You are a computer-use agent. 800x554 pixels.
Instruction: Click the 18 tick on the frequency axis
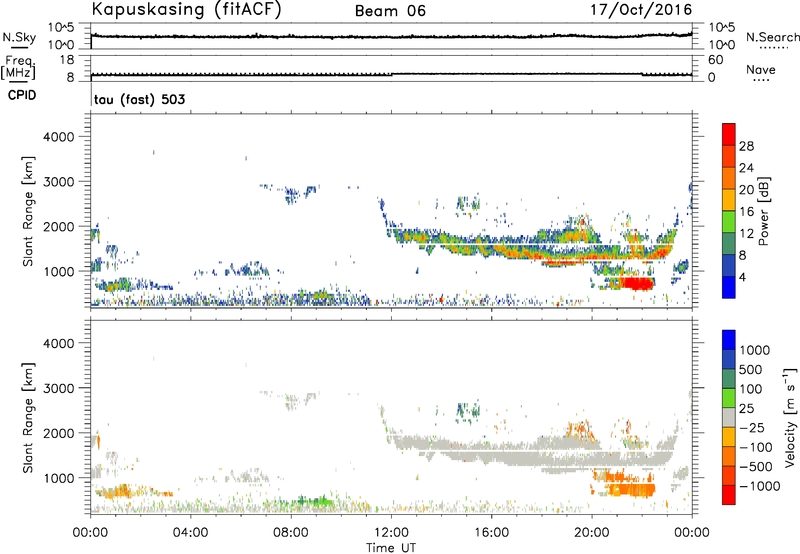pos(68,60)
